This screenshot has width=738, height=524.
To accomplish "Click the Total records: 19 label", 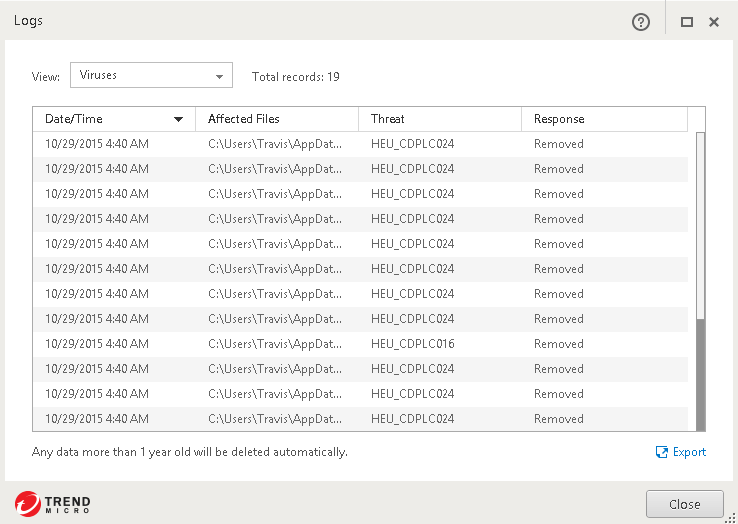I will tap(296, 77).
